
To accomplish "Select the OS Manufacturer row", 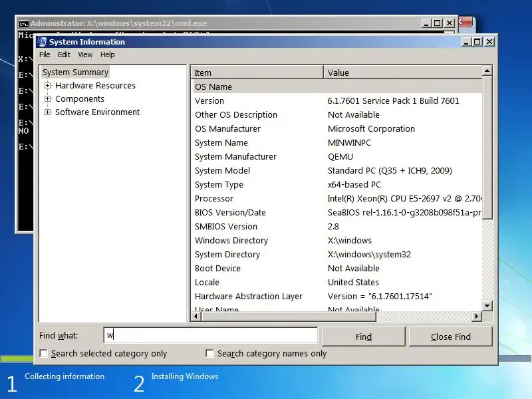I will pos(337,128).
